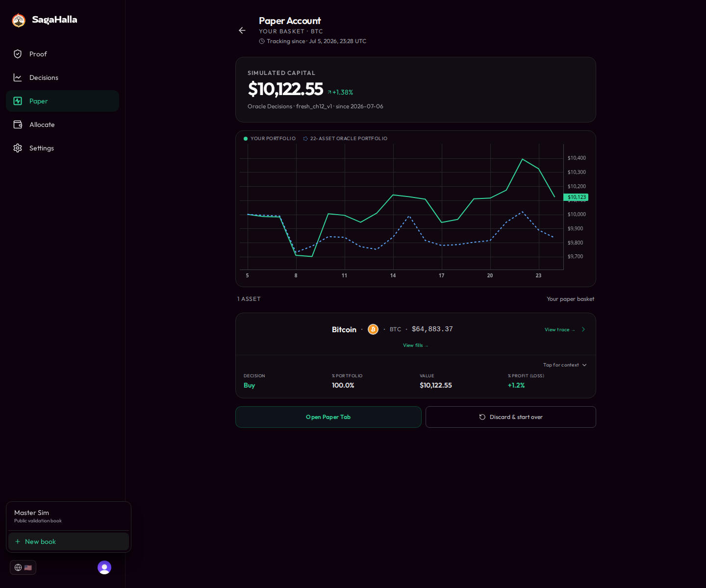Click the SagaHalla logo icon

pyautogui.click(x=19, y=20)
